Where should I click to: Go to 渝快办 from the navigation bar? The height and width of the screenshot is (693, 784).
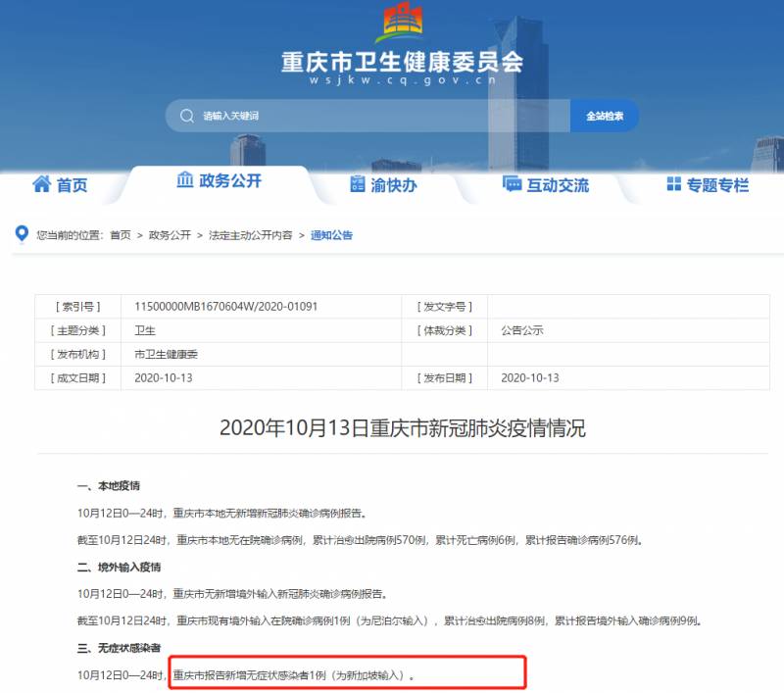(x=392, y=183)
